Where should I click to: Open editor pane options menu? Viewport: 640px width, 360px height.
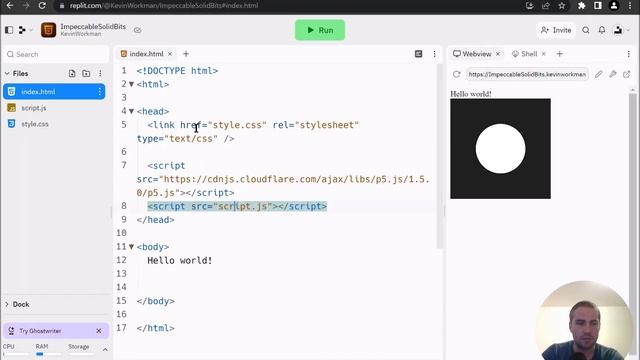(434, 54)
